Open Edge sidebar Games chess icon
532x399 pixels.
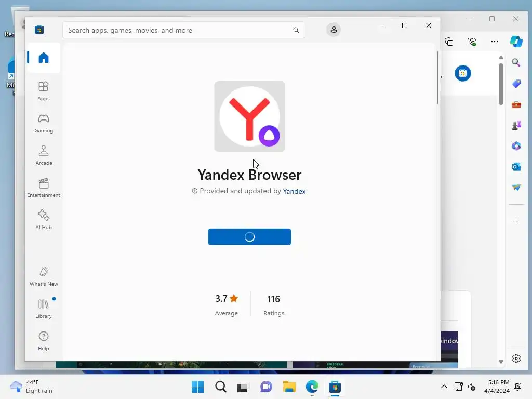click(516, 125)
